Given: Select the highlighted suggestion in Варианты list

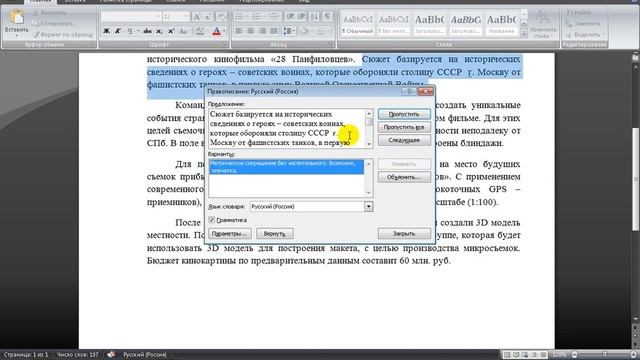Looking at the screenshot, I should 286,167.
